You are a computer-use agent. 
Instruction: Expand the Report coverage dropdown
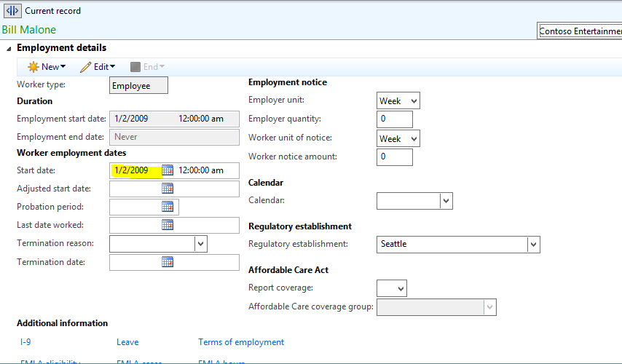400,288
